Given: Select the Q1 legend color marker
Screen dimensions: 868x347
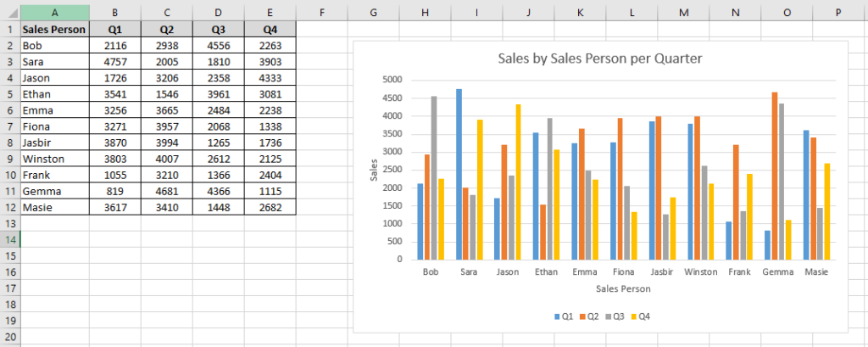Looking at the screenshot, I should point(557,317).
